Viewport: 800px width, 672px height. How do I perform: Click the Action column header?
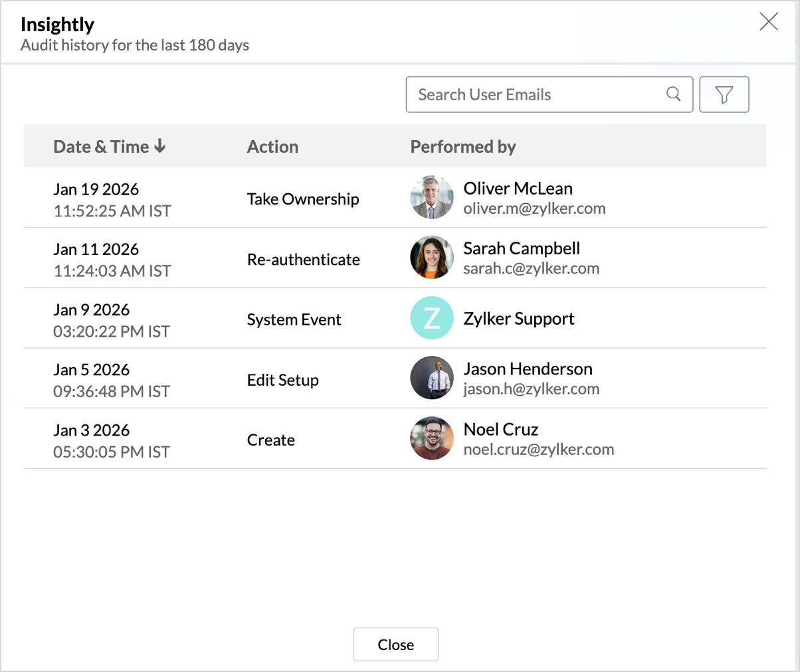(x=272, y=147)
